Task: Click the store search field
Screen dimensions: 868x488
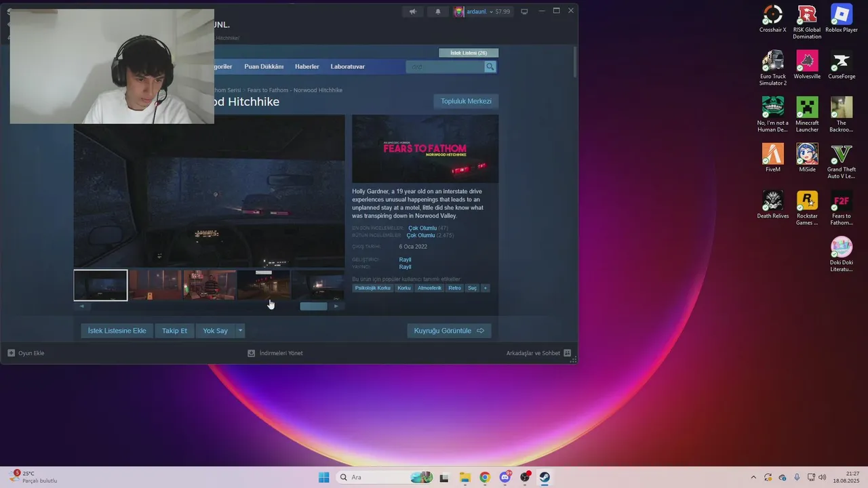Action: 445,66
